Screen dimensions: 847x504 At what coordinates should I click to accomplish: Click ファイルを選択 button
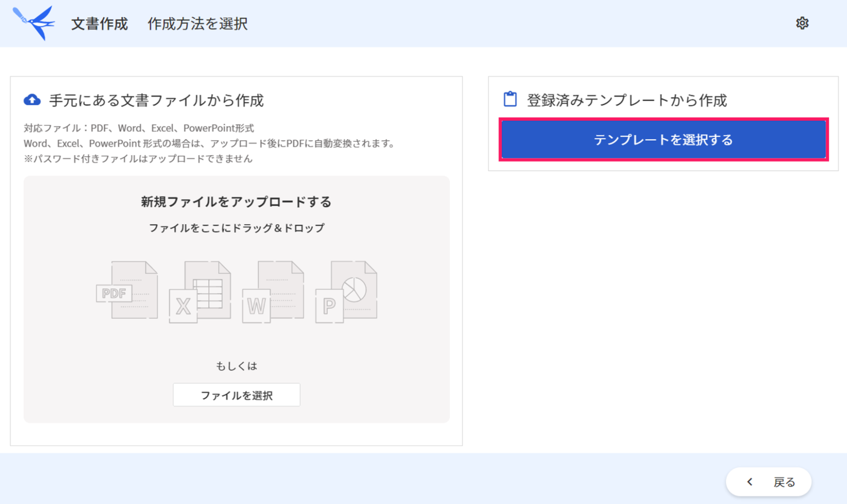236,395
